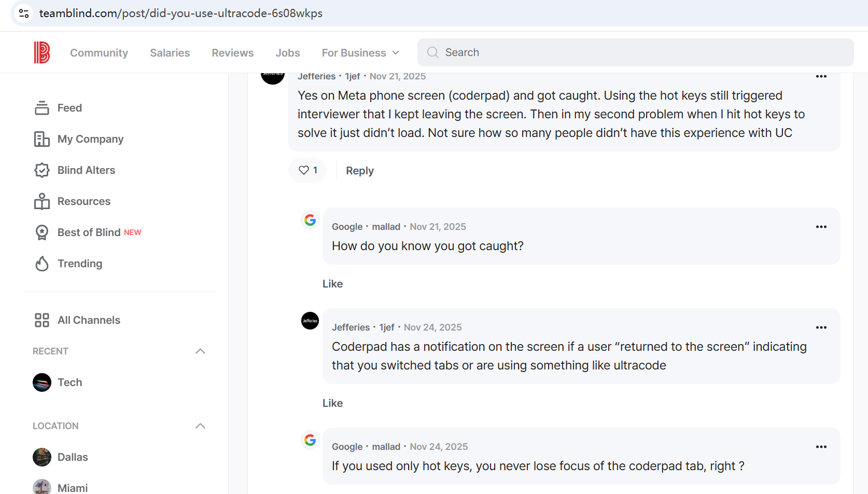Reply to the Jefferies top comment

[x=359, y=171]
